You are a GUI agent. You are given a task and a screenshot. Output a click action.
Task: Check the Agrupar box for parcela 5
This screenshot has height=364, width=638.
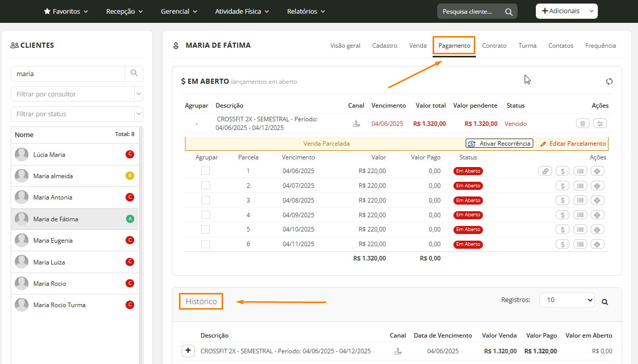(x=205, y=229)
